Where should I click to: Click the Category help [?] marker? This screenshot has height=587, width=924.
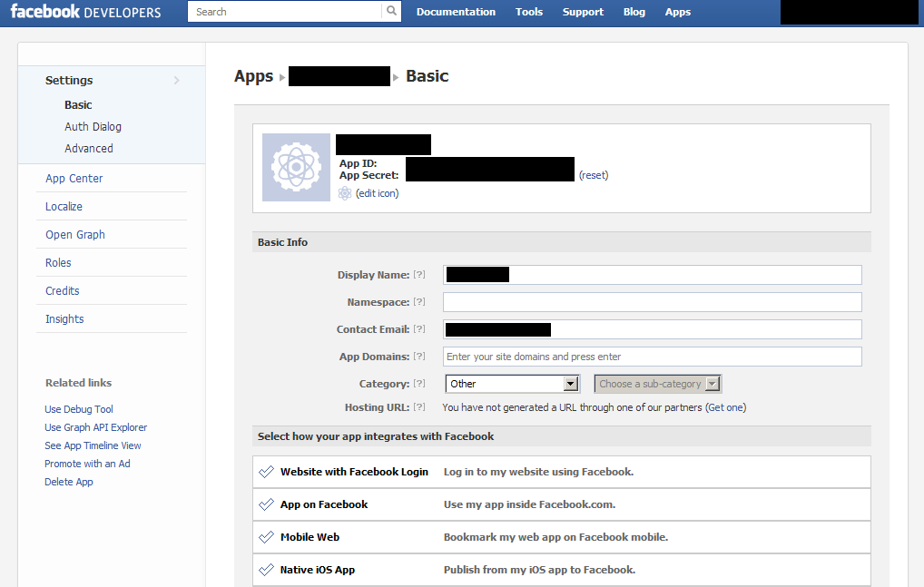[x=419, y=383]
